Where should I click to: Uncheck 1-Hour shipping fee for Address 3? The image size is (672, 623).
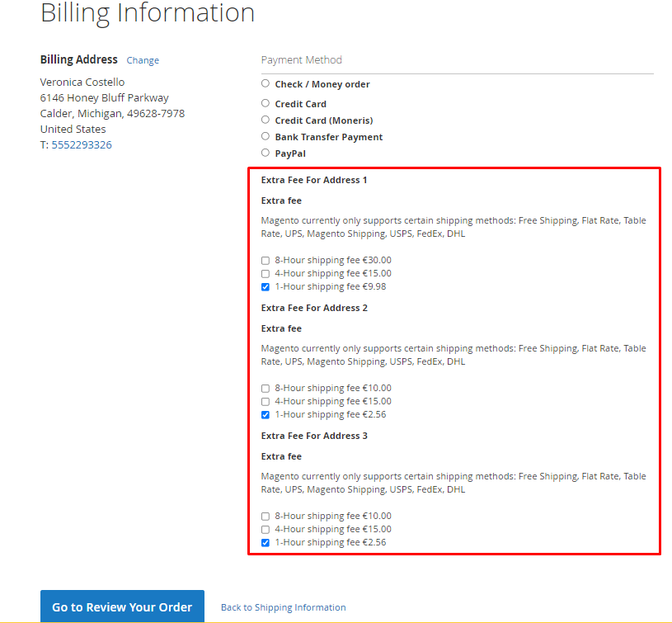(x=266, y=543)
